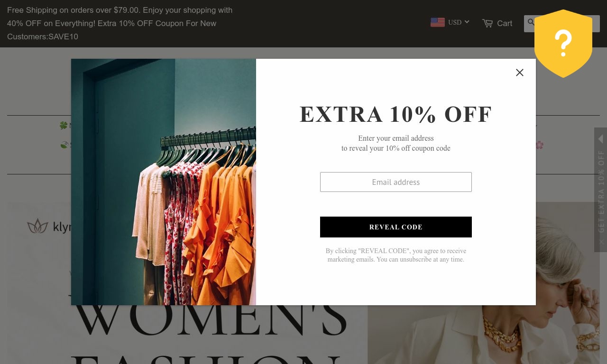Screen dimensions: 607x364
Task: Click the woman with jewelry banner photo
Action: point(484,283)
